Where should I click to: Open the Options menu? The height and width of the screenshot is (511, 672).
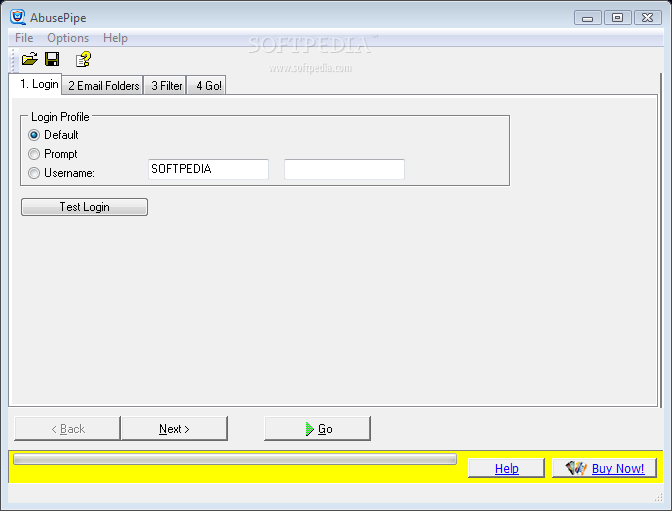(x=68, y=38)
